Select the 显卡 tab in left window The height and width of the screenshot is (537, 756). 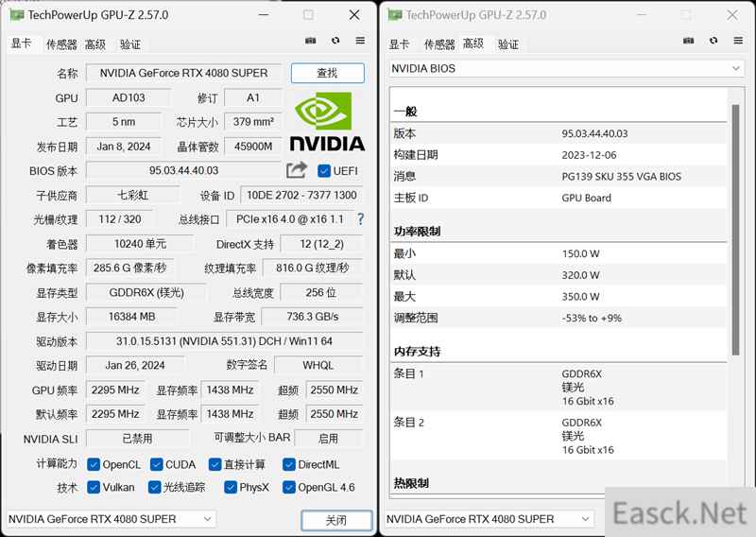tap(21, 43)
